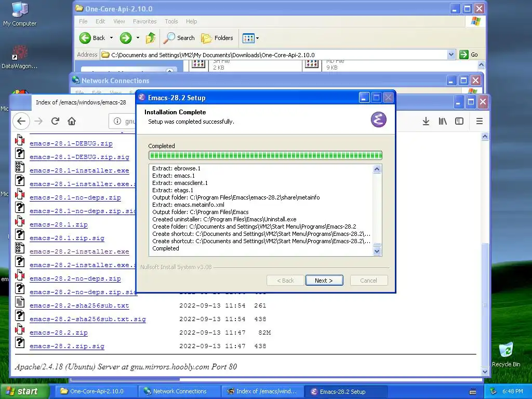Open browser library icon
Viewport: 532px width, 399px height.
(443, 121)
